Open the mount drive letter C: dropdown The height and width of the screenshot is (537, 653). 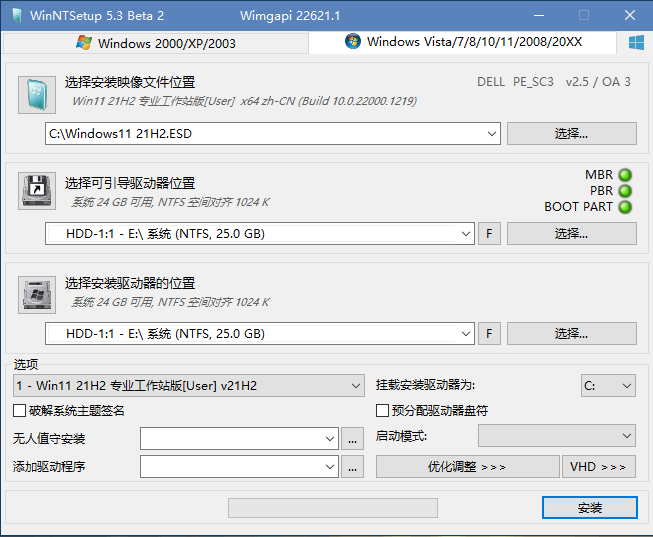tap(608, 386)
